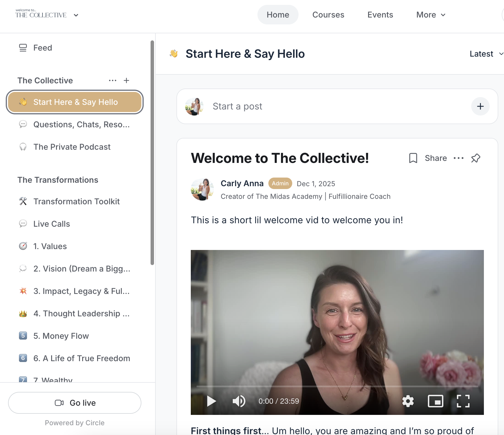This screenshot has height=435, width=504.
Task: Mute the welcome video volume
Action: pos(239,401)
